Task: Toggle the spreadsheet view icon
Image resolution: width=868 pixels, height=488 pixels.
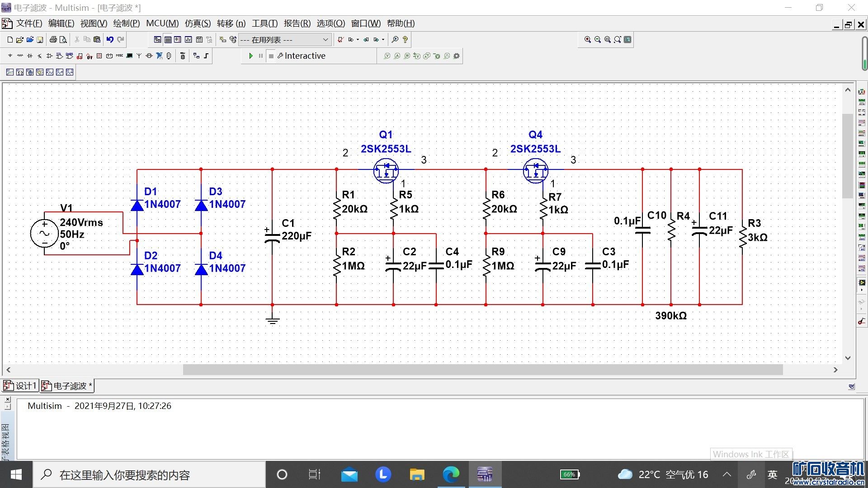Action: [x=168, y=40]
